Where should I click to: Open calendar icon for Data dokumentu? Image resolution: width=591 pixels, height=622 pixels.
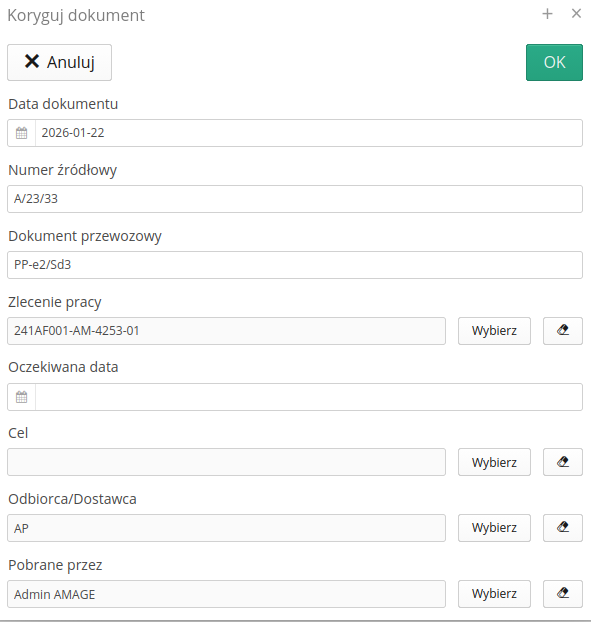click(21, 133)
